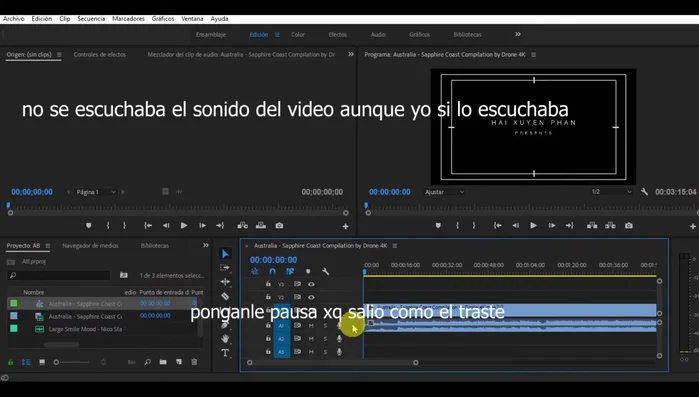Click green label swatch of Large Smile Mood
This screenshot has height=397, width=699.
(14, 328)
